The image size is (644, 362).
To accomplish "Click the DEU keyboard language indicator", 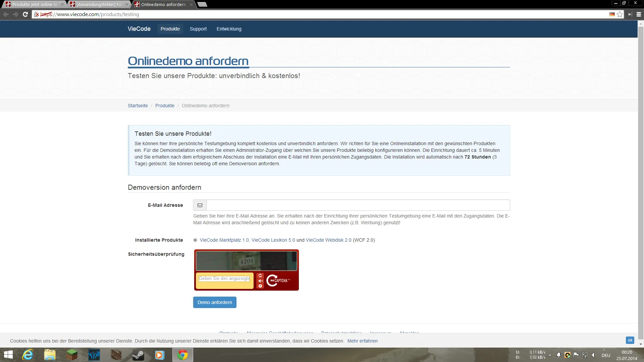I will (x=606, y=355).
